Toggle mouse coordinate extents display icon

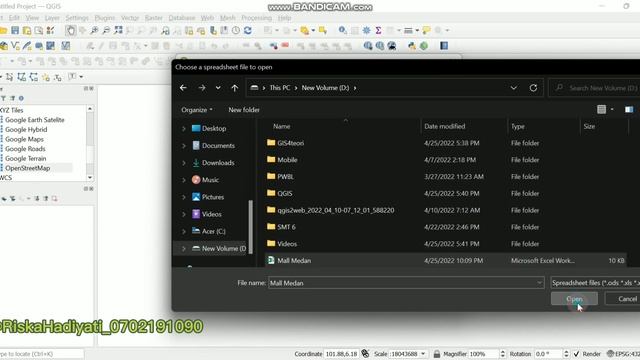(365, 353)
